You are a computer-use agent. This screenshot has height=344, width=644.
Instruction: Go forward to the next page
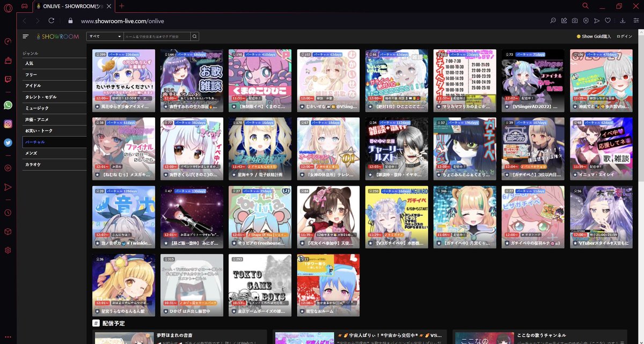(38, 20)
